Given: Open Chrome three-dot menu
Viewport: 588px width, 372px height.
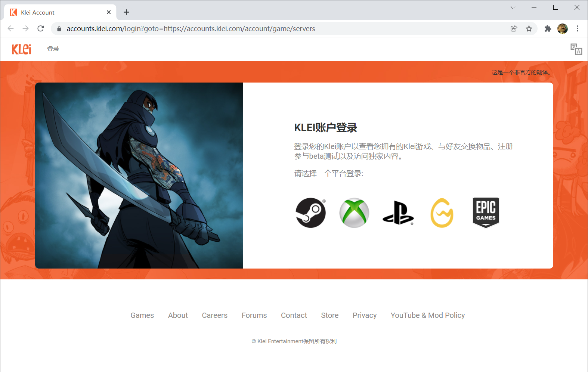Looking at the screenshot, I should point(578,28).
